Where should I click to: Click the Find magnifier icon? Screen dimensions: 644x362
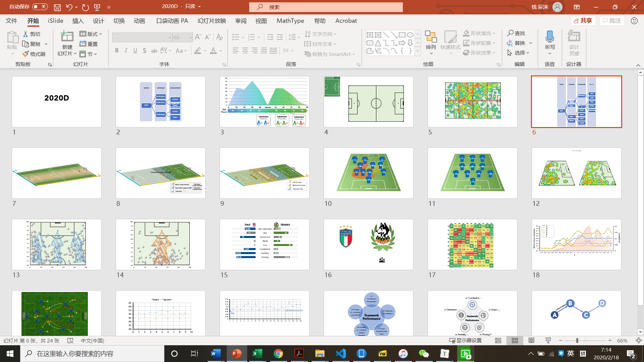pos(510,33)
